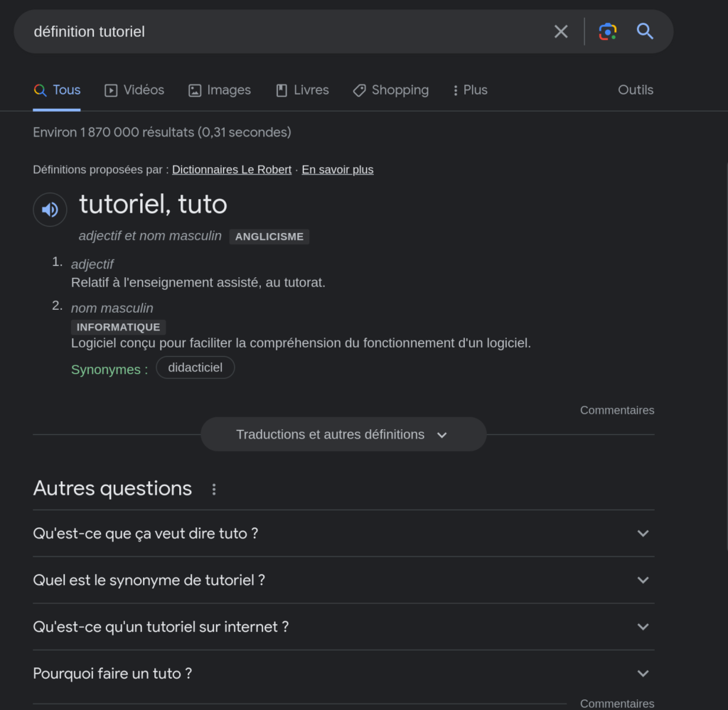Open three-dot menu beside Autres questions

214,489
